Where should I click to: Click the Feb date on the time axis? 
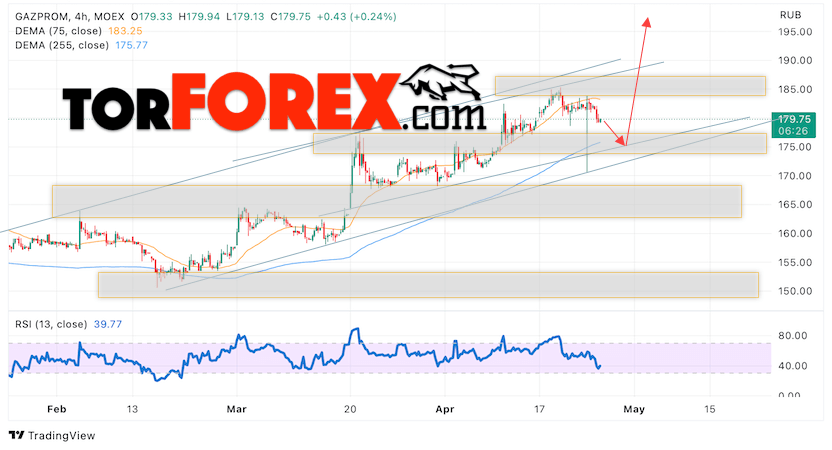[57, 409]
